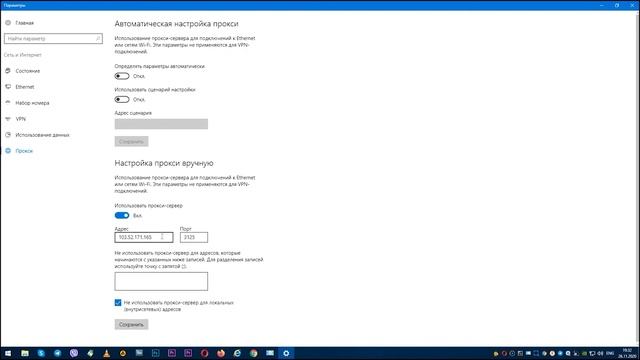The width and height of the screenshot is (640, 360).
Task: Click the proxy Адрес input field
Action: tap(144, 237)
